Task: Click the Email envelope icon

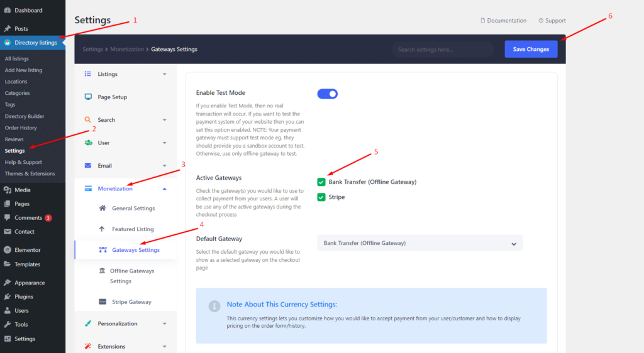Action: [87, 166]
